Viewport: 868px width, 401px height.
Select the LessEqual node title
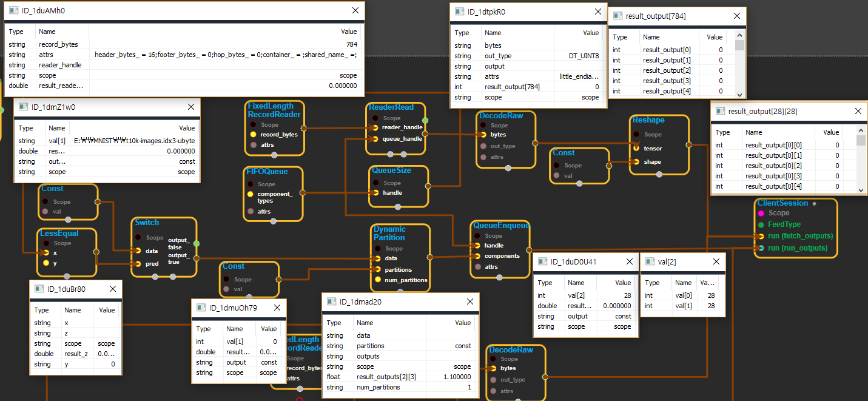coord(59,233)
